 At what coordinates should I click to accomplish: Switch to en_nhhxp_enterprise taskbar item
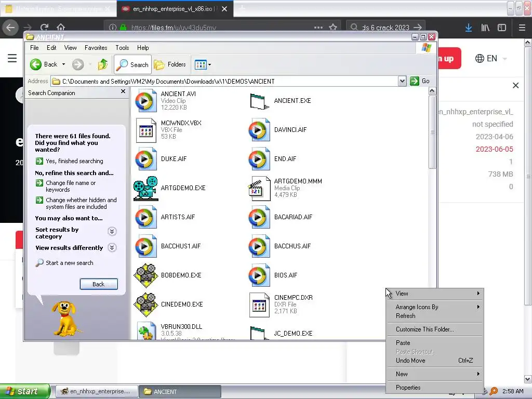(x=96, y=392)
